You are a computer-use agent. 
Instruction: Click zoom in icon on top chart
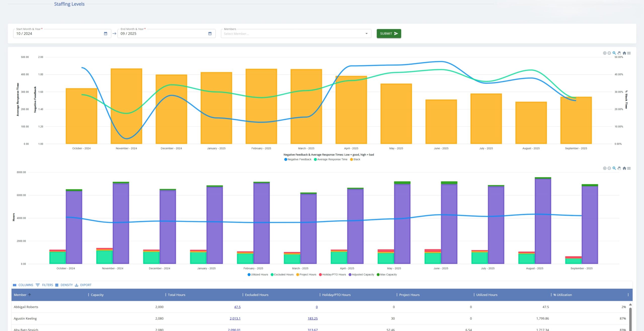pyautogui.click(x=605, y=53)
